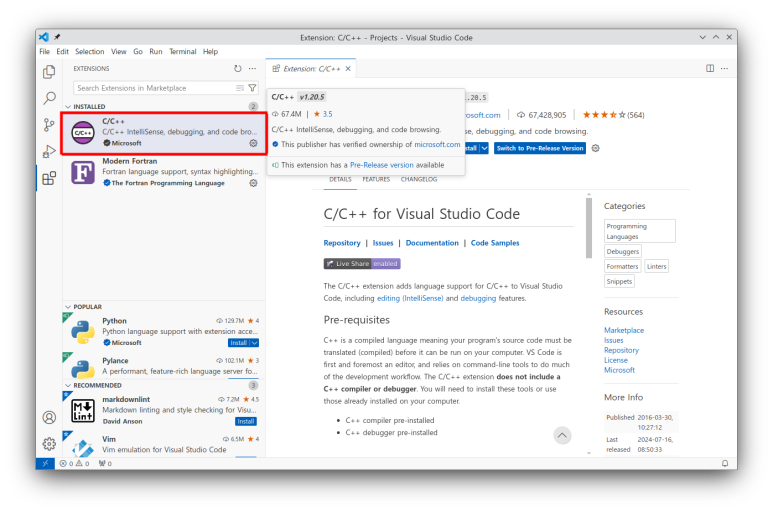
Task: Open the Selection menu
Action: click(89, 51)
